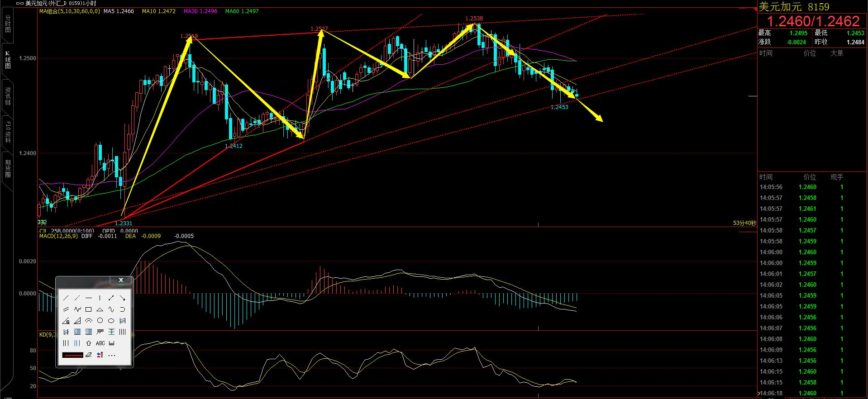This screenshot has width=868, height=399.
Task: Click the 最低 1.2453 value
Action: (x=855, y=33)
